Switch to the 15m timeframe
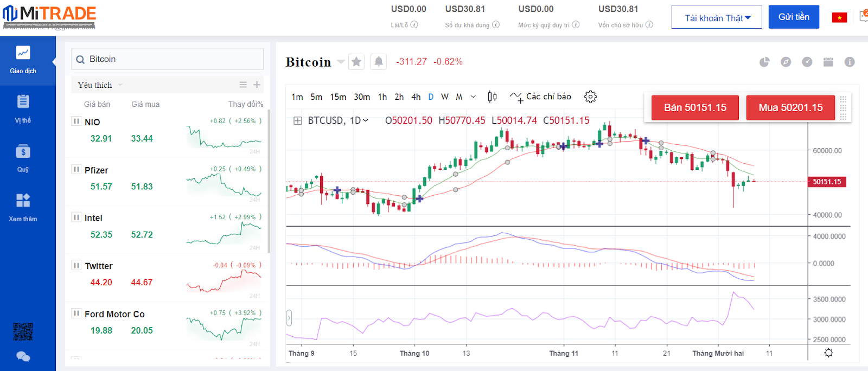 coord(338,97)
